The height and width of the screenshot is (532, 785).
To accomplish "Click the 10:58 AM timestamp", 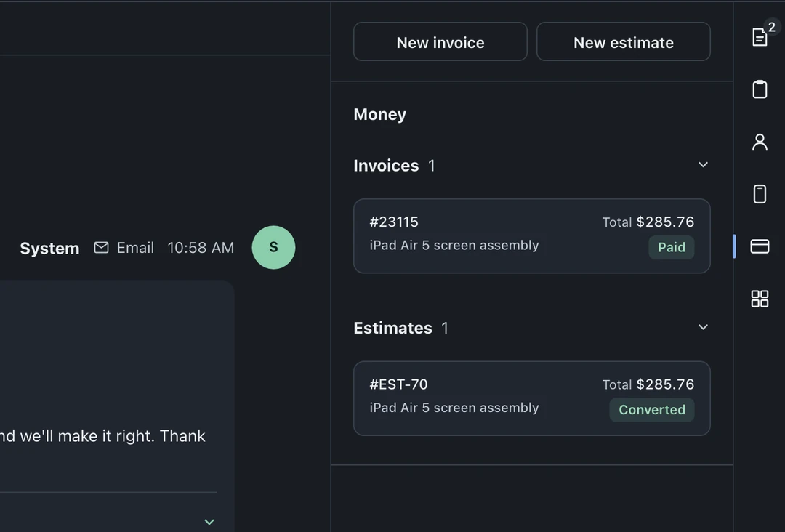I will tap(201, 248).
